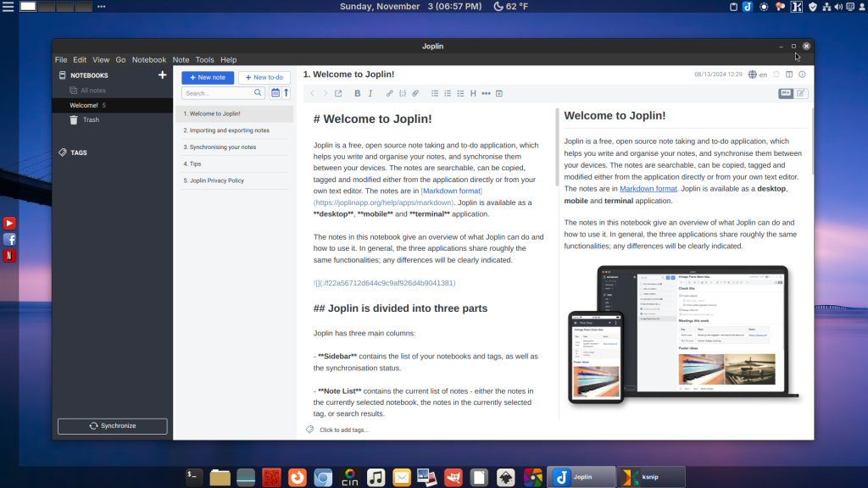Insert current date and time icon

(x=499, y=93)
